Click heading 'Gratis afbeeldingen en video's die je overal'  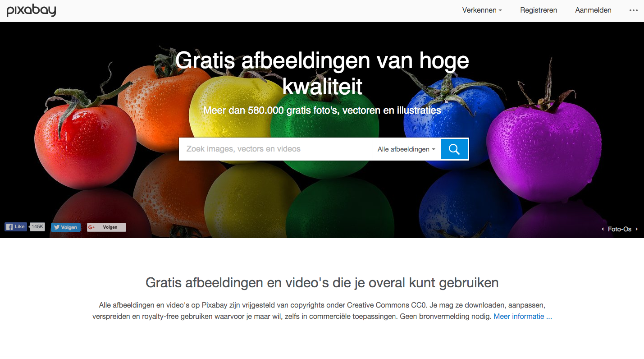276,283
